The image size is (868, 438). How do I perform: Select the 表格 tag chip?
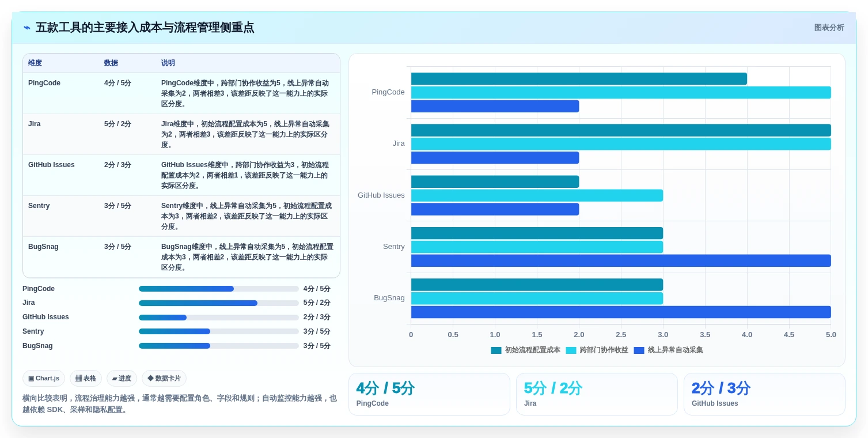tap(86, 379)
